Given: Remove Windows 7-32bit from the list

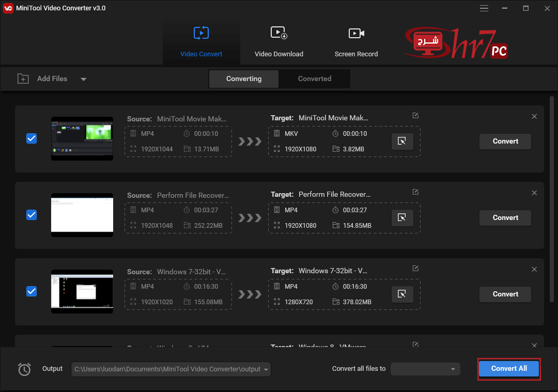Looking at the screenshot, I should pyautogui.click(x=534, y=269).
